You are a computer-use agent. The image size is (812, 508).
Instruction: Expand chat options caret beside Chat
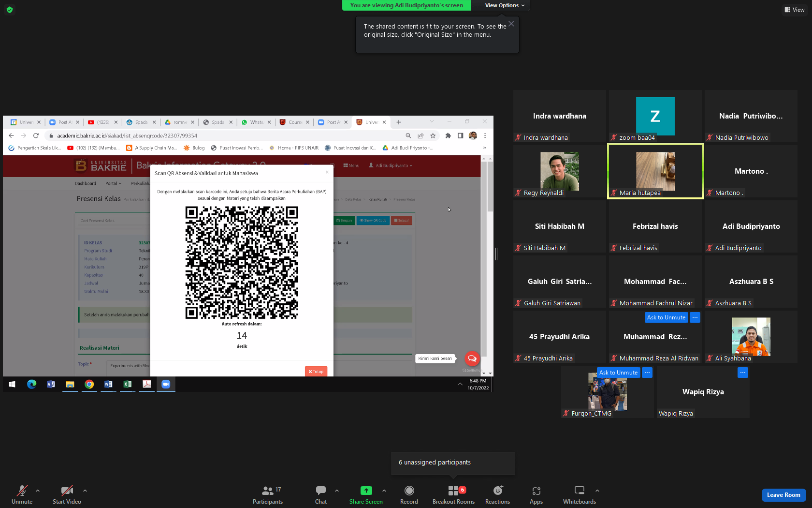pos(337,491)
